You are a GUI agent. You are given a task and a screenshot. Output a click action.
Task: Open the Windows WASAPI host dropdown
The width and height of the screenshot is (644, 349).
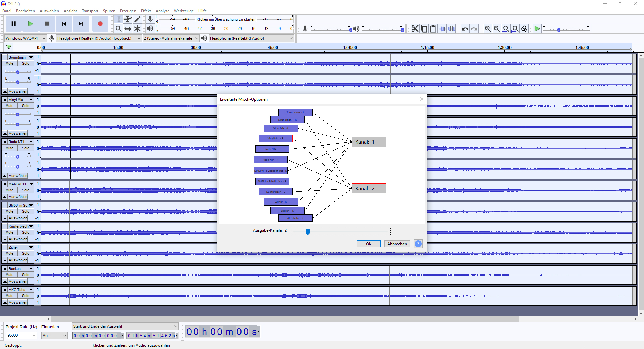[25, 38]
